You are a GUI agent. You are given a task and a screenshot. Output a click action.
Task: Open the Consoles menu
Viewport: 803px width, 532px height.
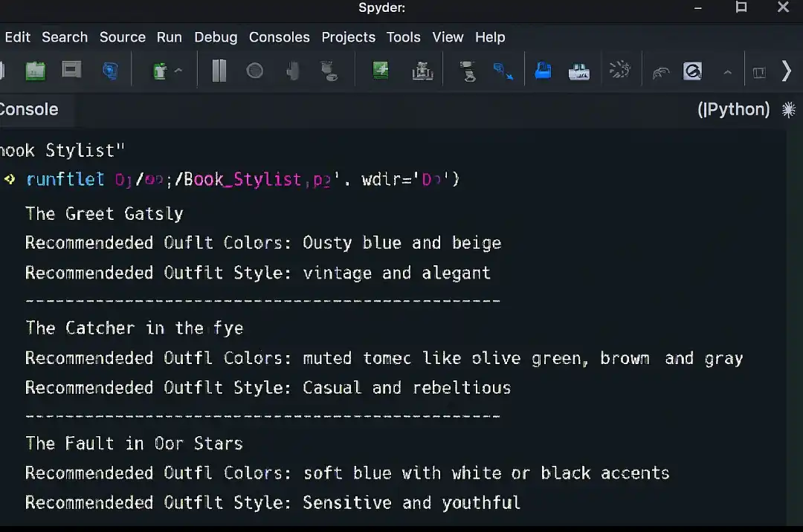(279, 37)
